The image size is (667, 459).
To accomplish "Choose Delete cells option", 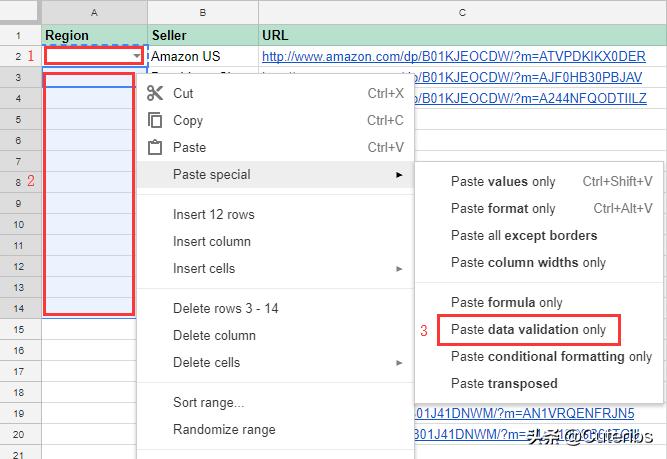I will click(276, 362).
